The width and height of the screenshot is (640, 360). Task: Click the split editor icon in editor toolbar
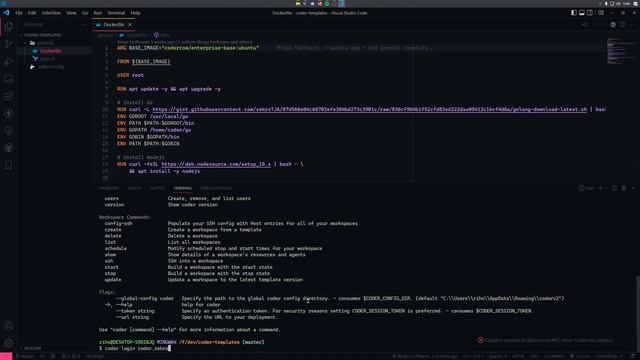tap(622, 25)
